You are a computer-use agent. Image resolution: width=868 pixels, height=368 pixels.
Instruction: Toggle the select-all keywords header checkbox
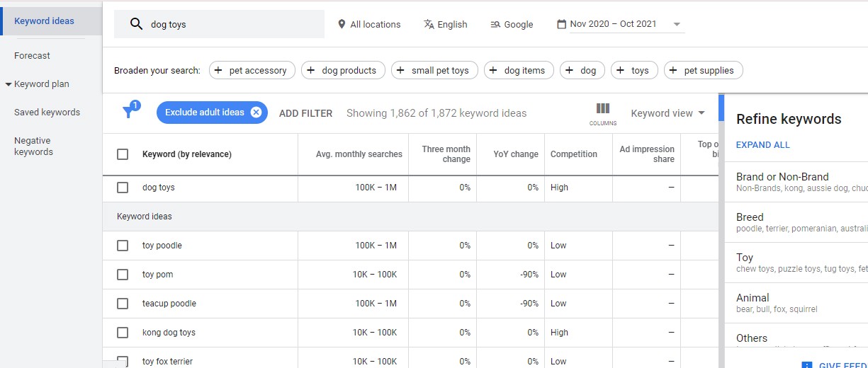click(123, 154)
